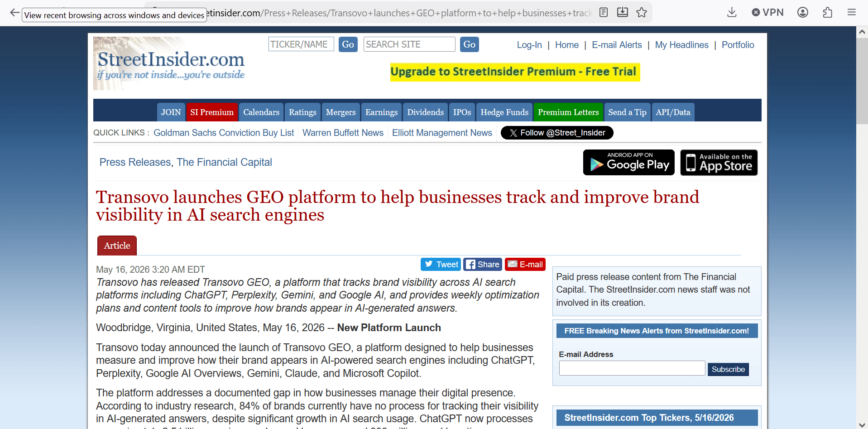868x429 pixels.
Task: Open the Portfolio link
Action: click(x=738, y=45)
